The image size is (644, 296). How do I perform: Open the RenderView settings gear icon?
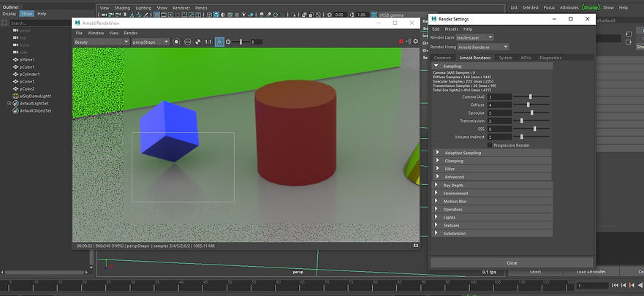tap(415, 42)
